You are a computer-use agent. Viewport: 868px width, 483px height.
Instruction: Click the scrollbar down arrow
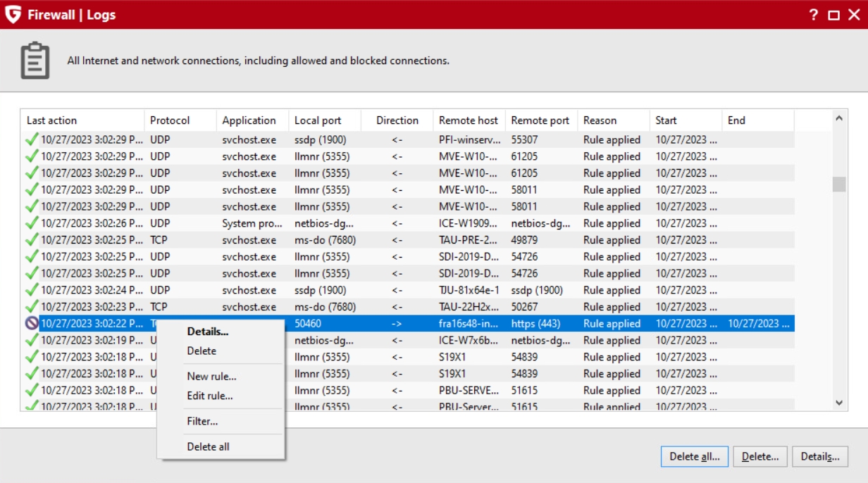[838, 403]
